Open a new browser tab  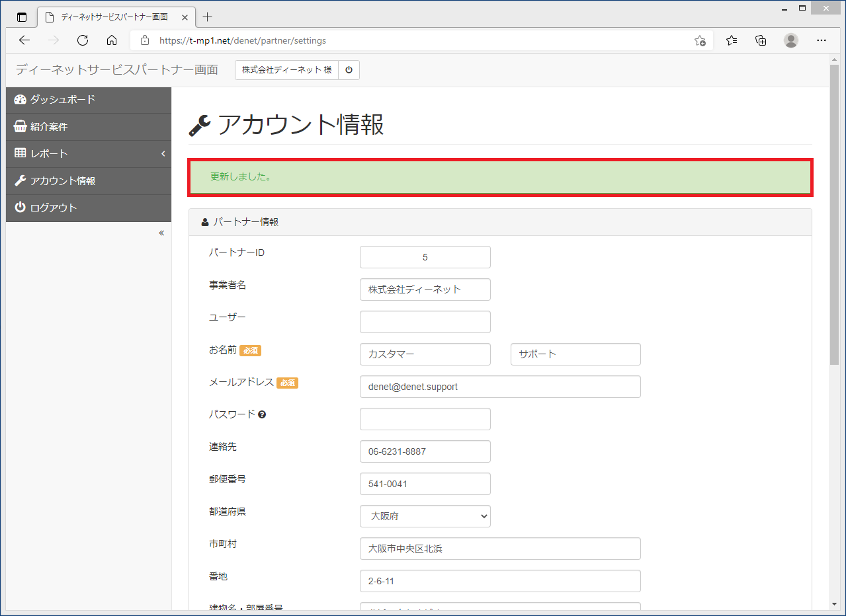click(208, 17)
